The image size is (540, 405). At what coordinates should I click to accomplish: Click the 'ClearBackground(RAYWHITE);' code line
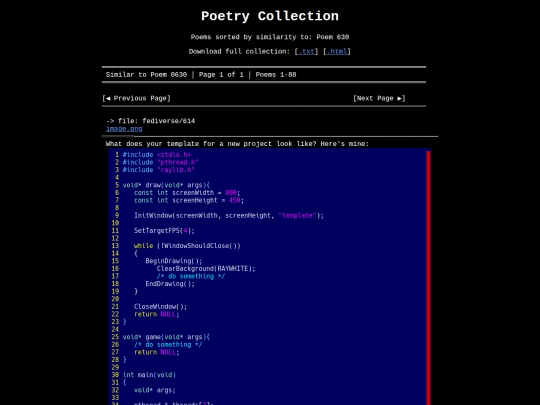pyautogui.click(x=206, y=269)
